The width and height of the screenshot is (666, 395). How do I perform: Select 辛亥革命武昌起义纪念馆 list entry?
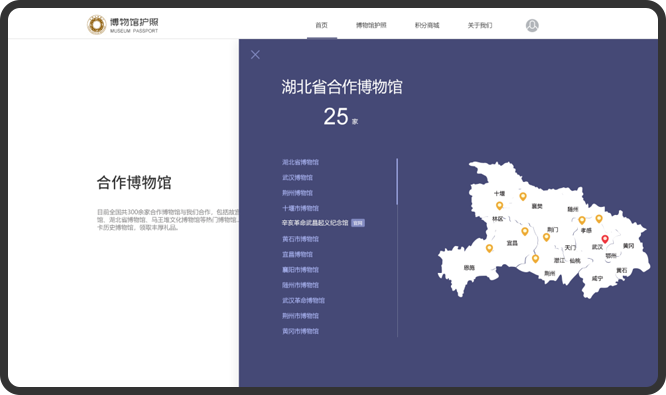coord(315,223)
